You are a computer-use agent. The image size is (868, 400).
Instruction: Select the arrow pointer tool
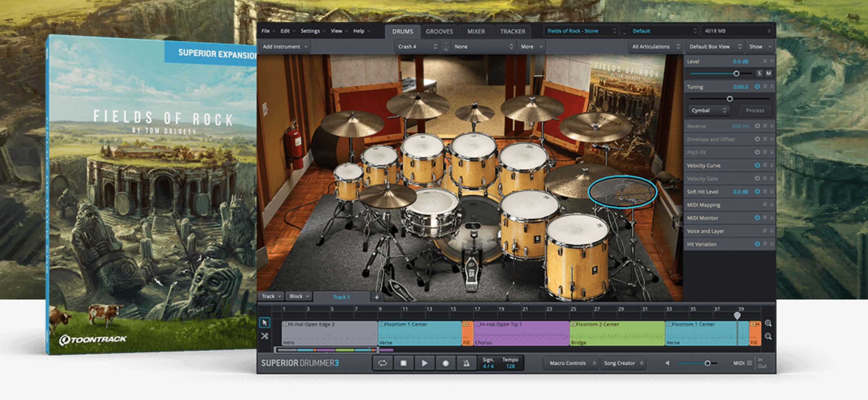(x=264, y=322)
